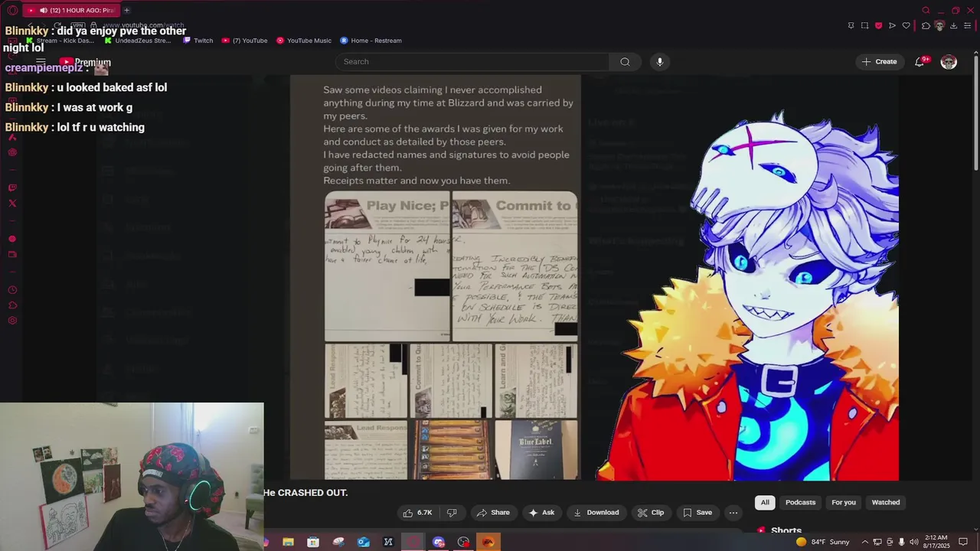This screenshot has height=551, width=980.
Task: Open YouTube notifications bell
Action: click(920, 61)
